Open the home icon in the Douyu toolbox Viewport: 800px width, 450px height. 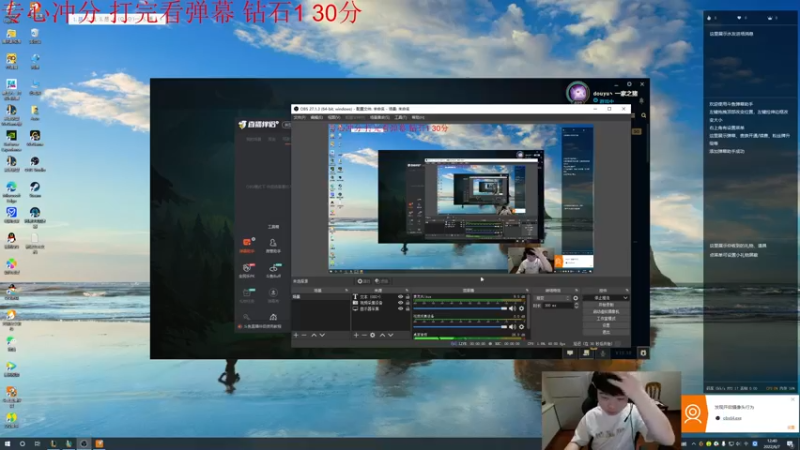coord(273,317)
